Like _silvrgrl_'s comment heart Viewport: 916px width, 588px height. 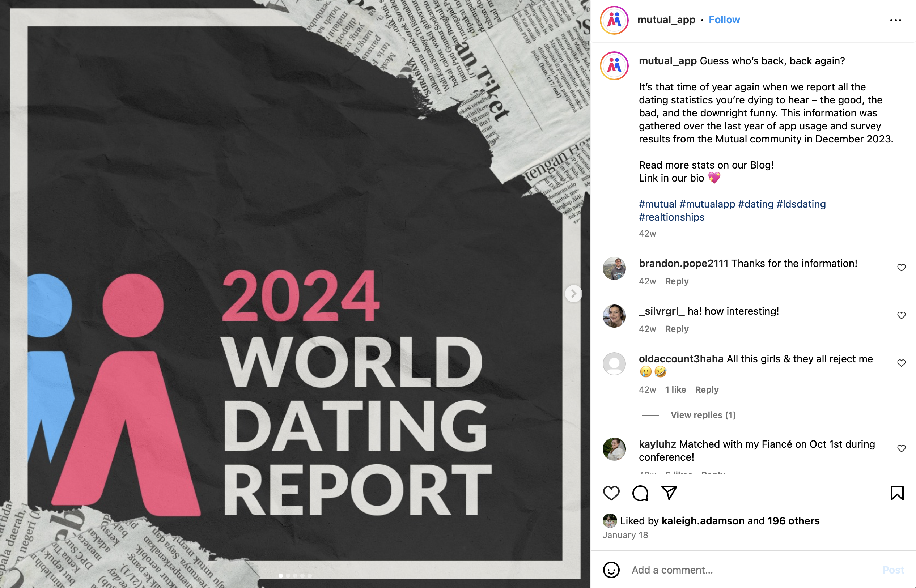coord(901,315)
